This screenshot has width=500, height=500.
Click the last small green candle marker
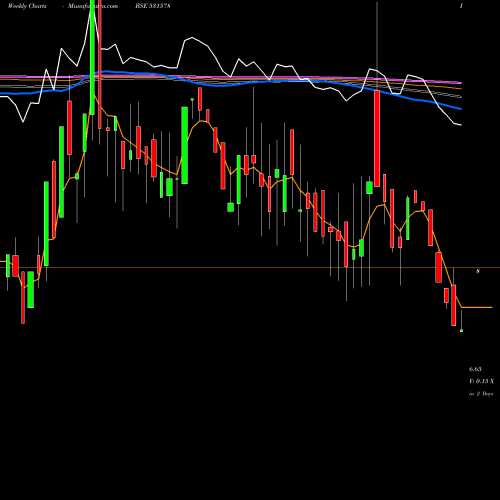461,331
